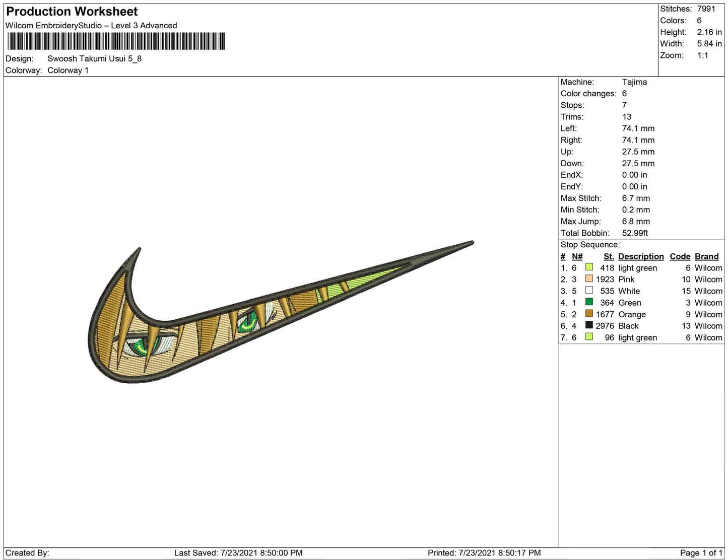Select the Stops value 7
The image size is (728, 560).
(625, 105)
